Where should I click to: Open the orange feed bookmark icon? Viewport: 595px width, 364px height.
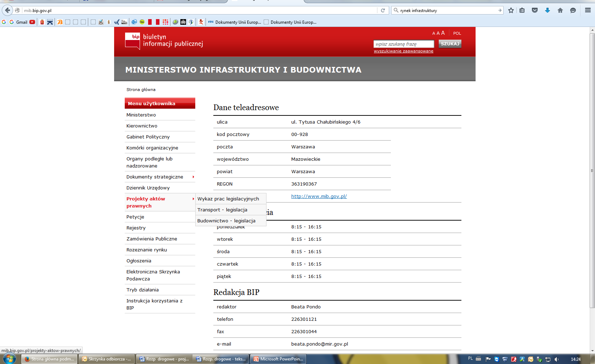click(60, 22)
